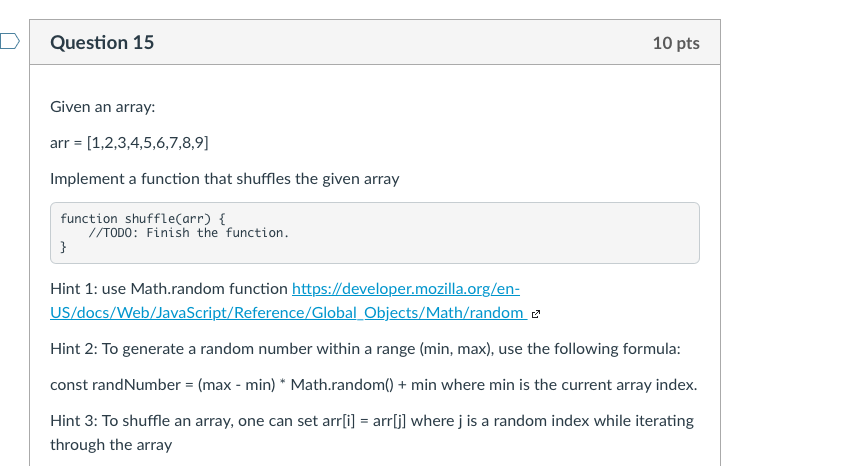Click the closing brace in code block

63,247
